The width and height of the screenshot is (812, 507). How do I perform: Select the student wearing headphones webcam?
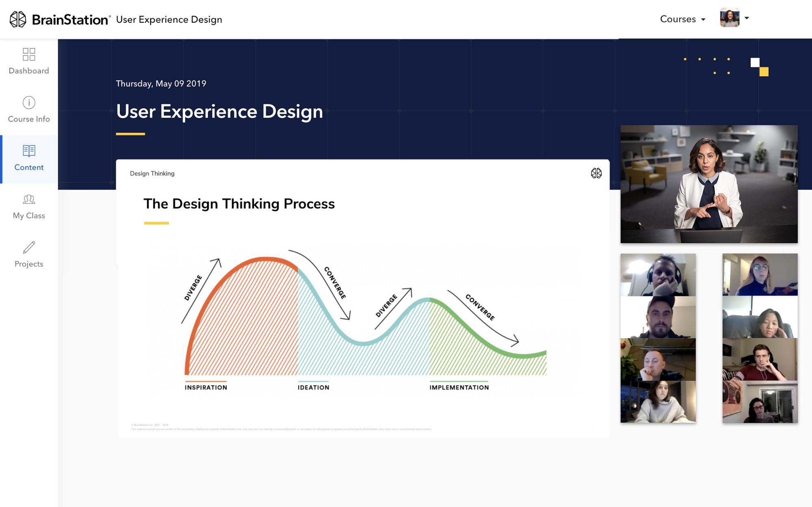[x=658, y=275]
